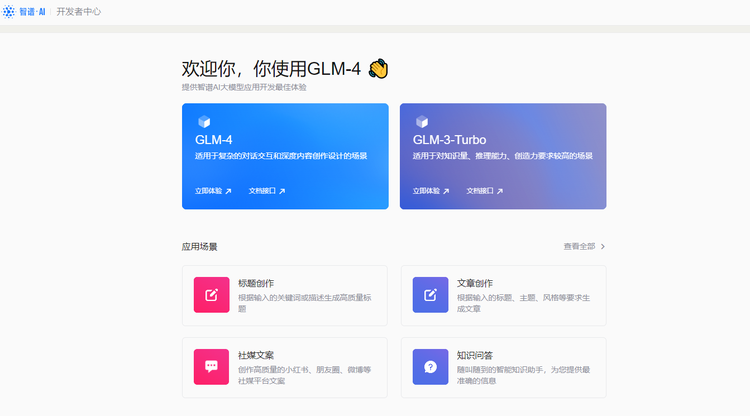
Task: Click the pink chat icon for 社媒文案
Action: [x=211, y=367]
